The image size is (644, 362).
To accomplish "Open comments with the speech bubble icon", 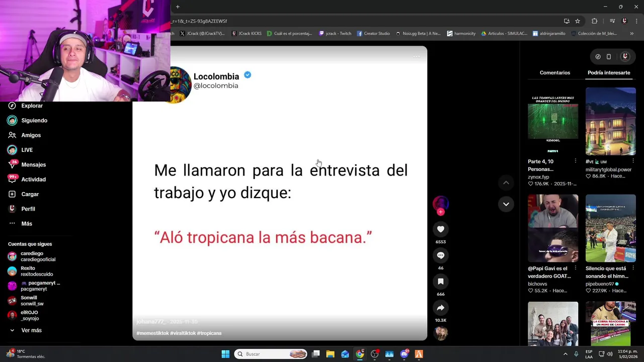I will [x=441, y=255].
